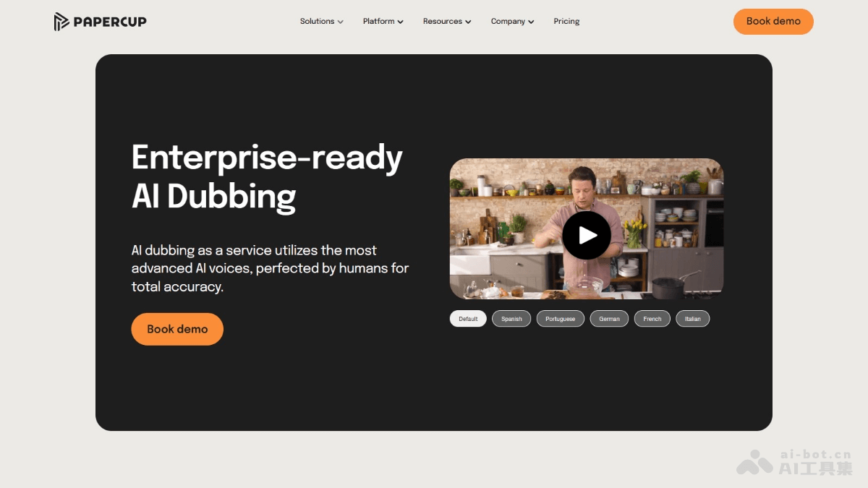868x488 pixels.
Task: Select the Default audio option
Action: tap(468, 319)
